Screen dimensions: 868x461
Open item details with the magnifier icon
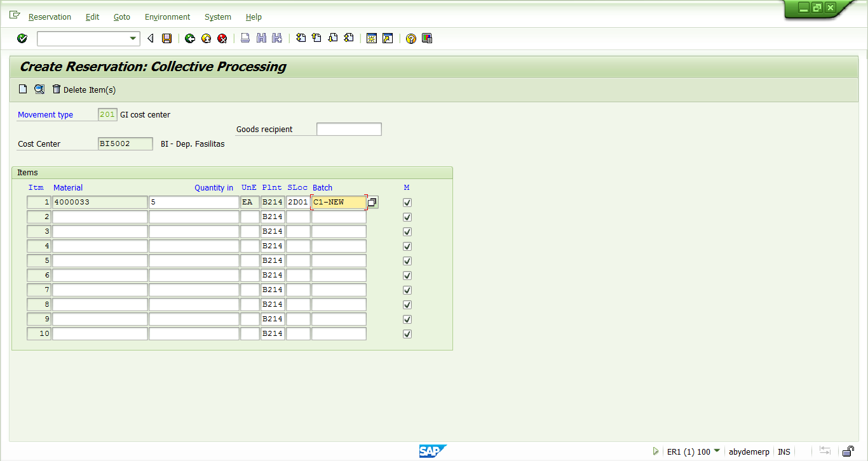point(39,89)
